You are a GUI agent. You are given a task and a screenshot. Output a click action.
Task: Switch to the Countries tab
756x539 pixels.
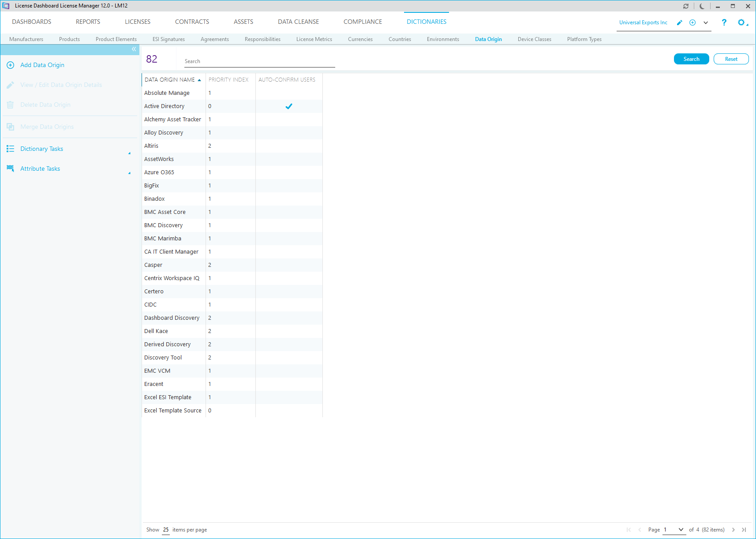coord(400,39)
